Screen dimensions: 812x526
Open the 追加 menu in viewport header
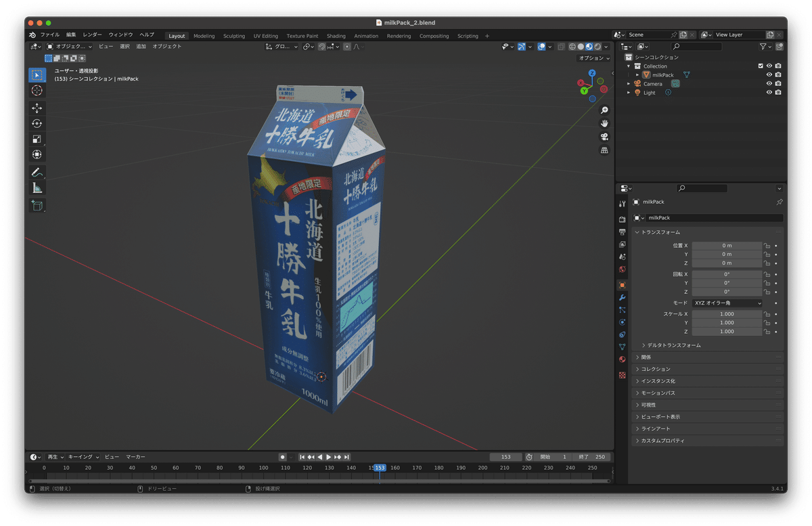coord(141,47)
